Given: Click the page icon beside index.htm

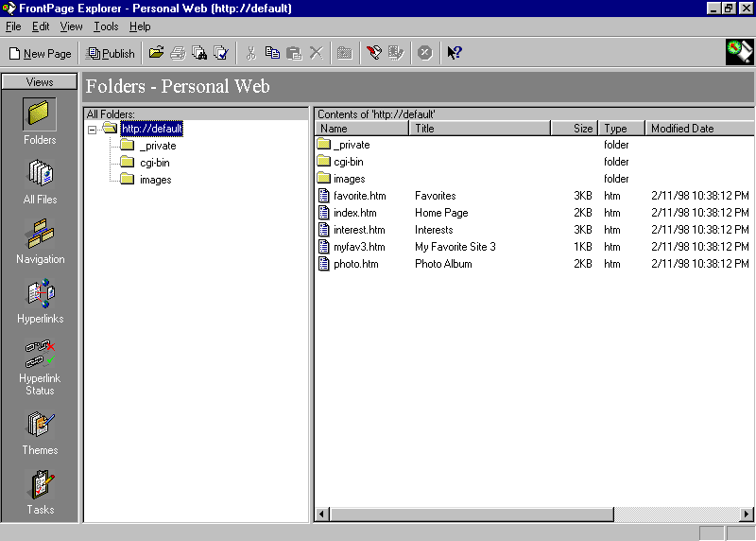Looking at the screenshot, I should pos(324,213).
